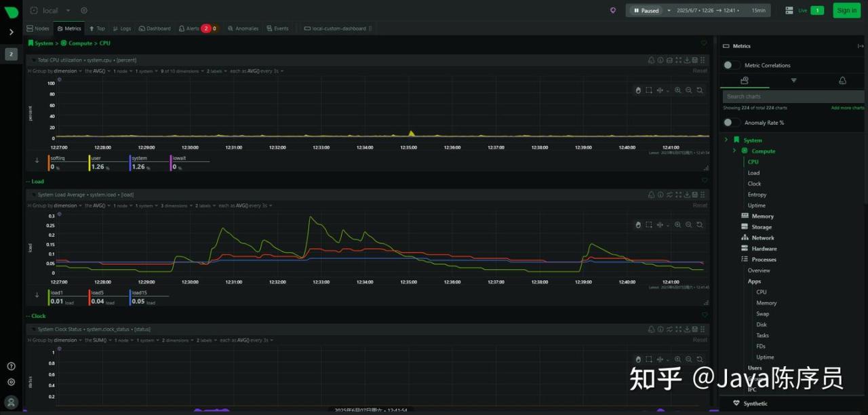Viewport: 868px width, 415px height.
Task: Select the alerts bell tab in Metrics panel
Action: 842,80
